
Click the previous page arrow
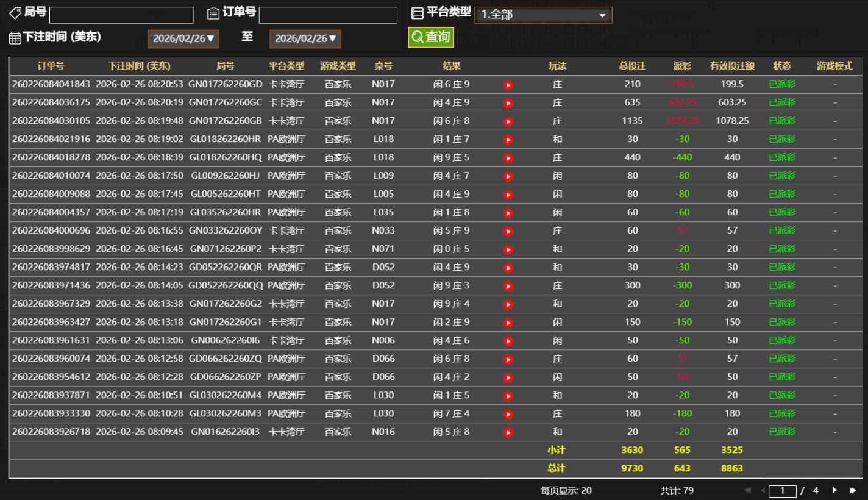coord(762,490)
